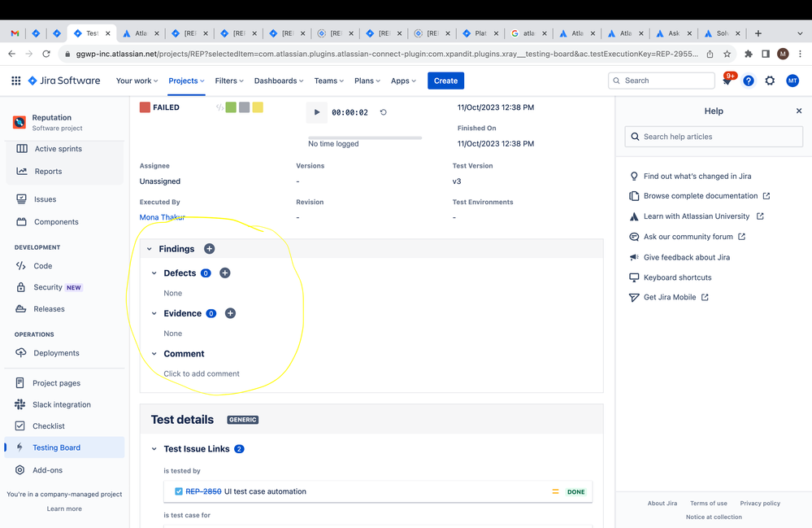This screenshot has width=812, height=528.
Task: Click the yellow status color square
Action: (x=258, y=107)
